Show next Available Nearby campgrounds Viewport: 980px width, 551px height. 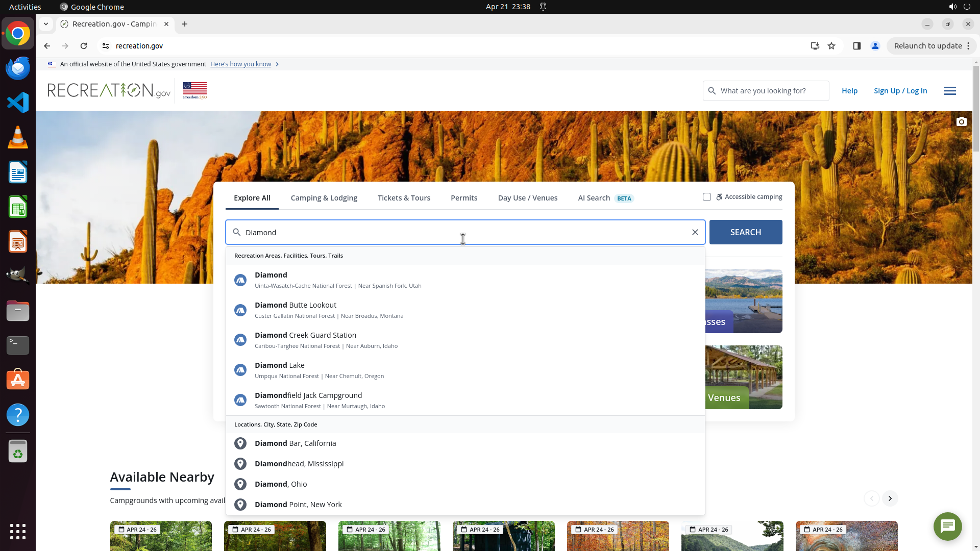point(890,498)
